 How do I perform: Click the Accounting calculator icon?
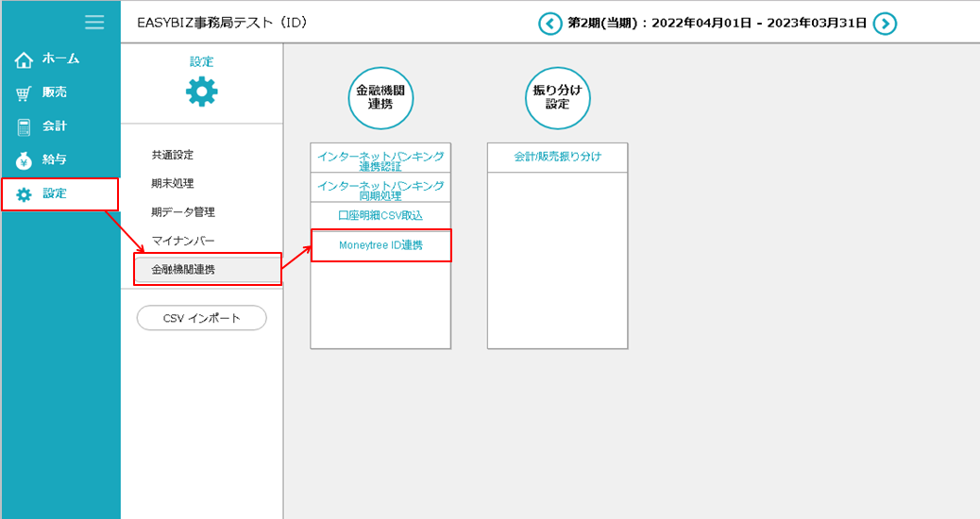point(25,126)
